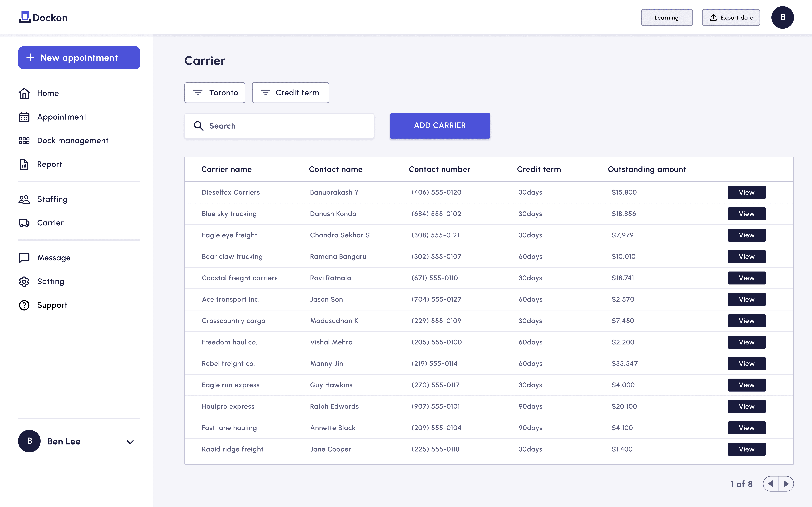Image resolution: width=812 pixels, height=507 pixels.
Task: Open the Toronto location filter
Action: coord(215,93)
